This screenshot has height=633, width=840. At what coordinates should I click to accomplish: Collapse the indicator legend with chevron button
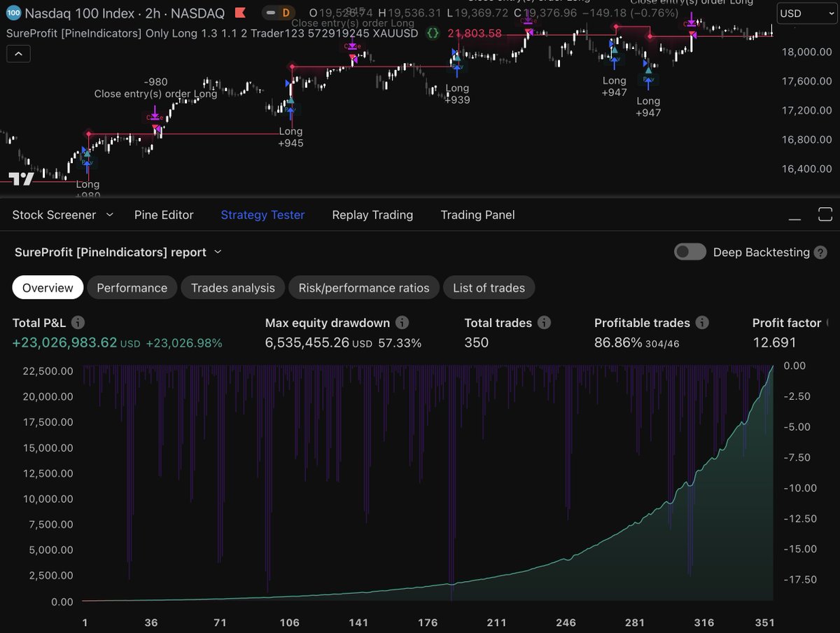coord(18,54)
